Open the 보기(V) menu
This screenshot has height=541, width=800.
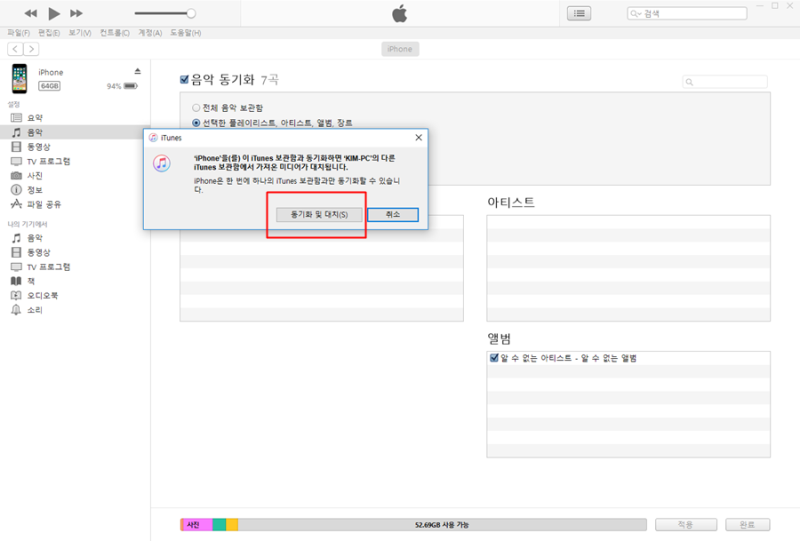(80, 33)
